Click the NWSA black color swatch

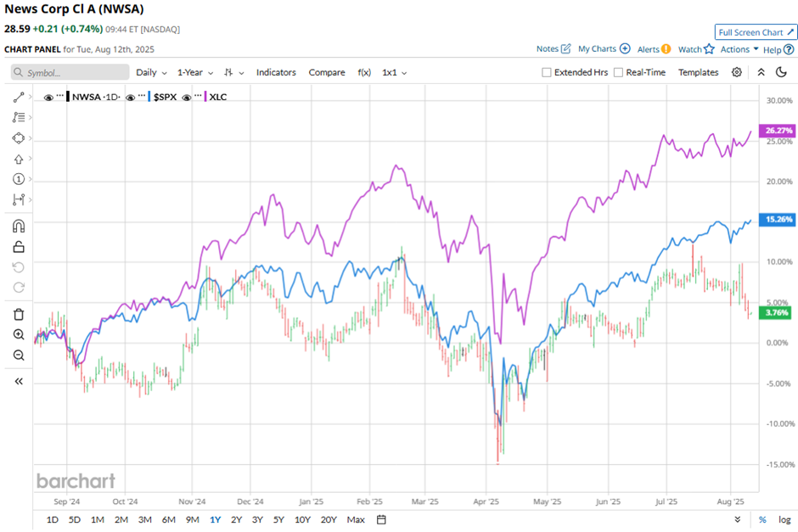pos(68,97)
